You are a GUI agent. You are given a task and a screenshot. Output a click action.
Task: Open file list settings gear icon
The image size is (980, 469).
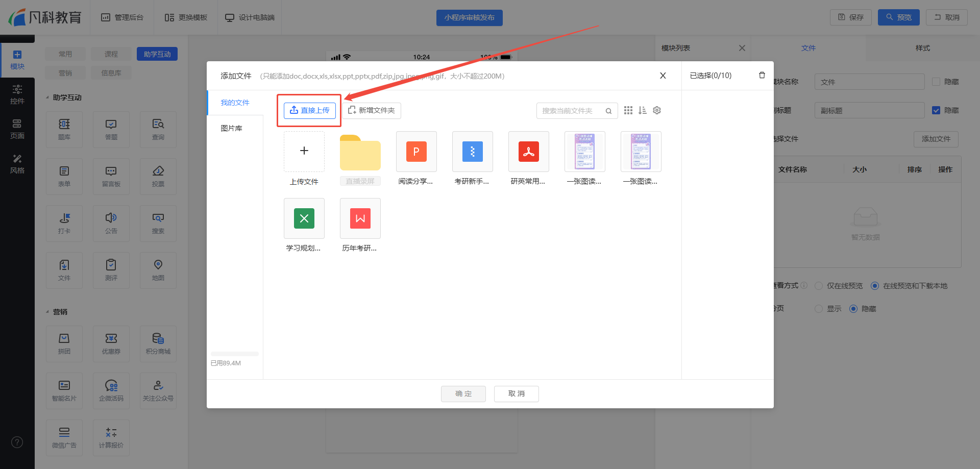point(657,110)
